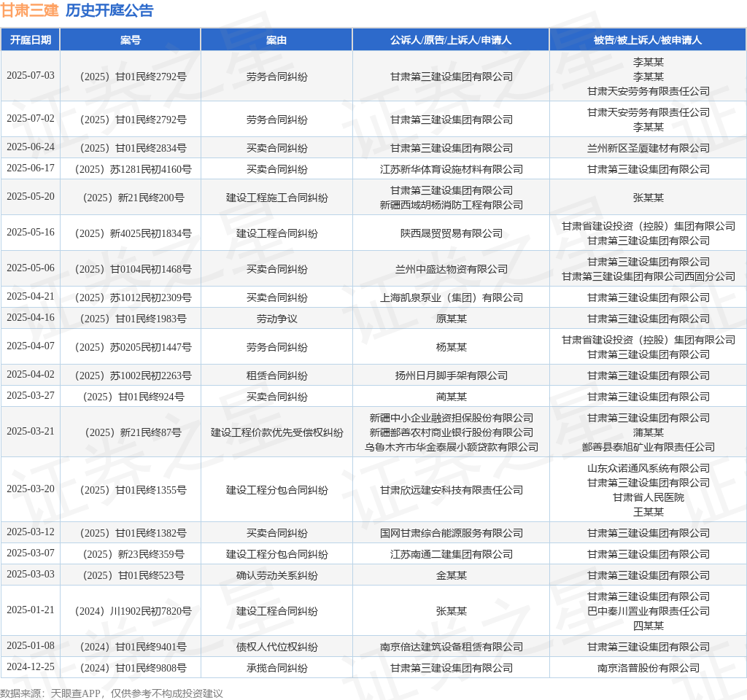Image resolution: width=747 pixels, height=700 pixels.
Task: Click the "被告/被上诉人/被申请人" column header
Action: click(x=648, y=40)
